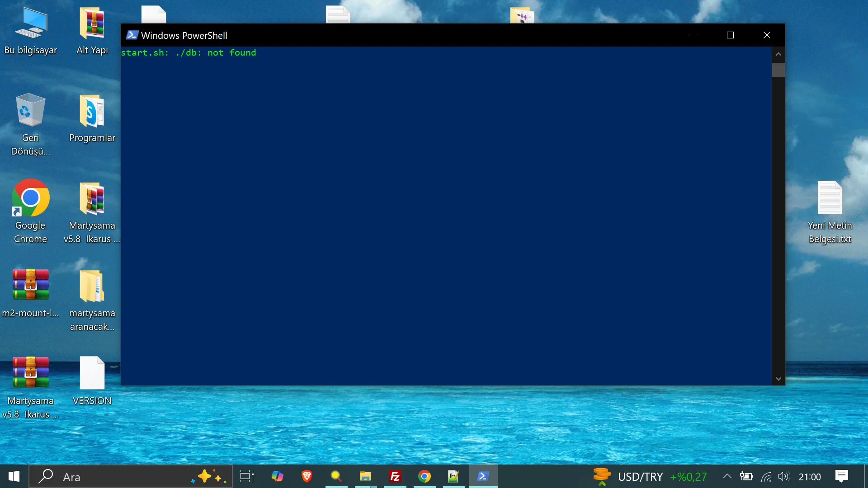This screenshot has height=488, width=868.
Task: Open Brave browser from taskbar
Action: click(307, 476)
